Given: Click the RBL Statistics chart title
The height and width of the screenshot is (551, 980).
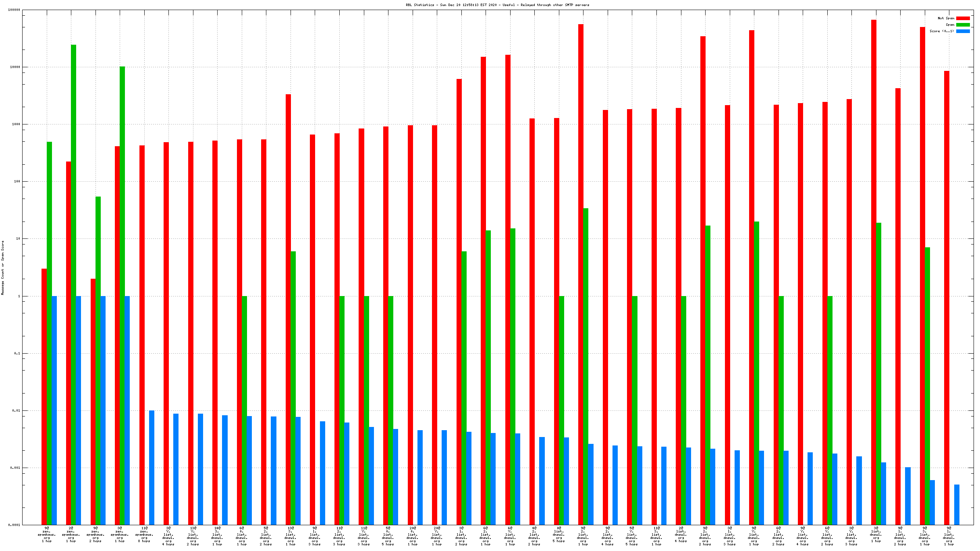Looking at the screenshot, I should tap(497, 5).
